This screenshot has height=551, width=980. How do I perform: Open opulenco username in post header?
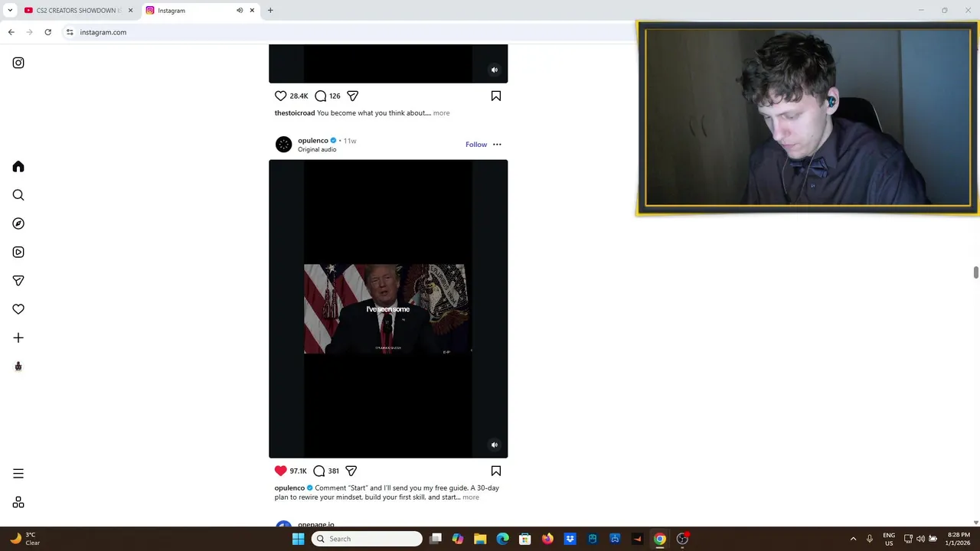tap(313, 141)
